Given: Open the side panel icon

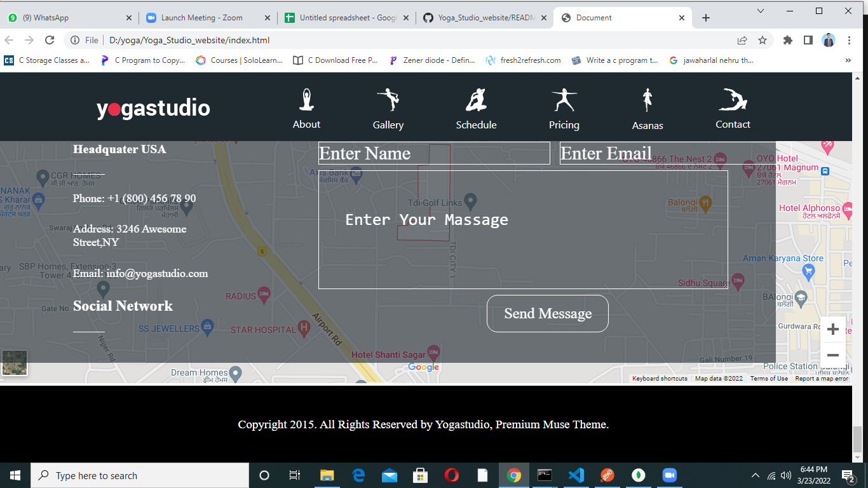Looking at the screenshot, I should 808,40.
